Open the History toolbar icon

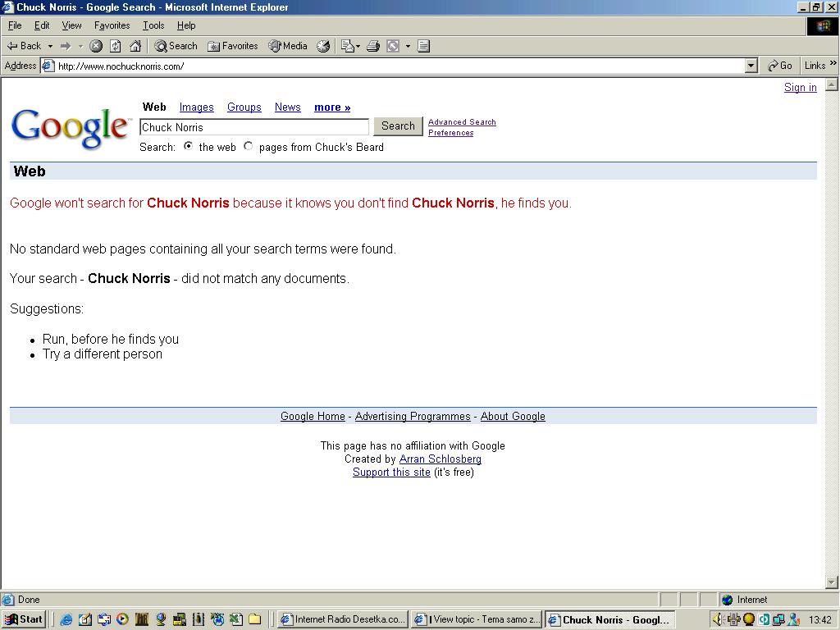[x=323, y=46]
